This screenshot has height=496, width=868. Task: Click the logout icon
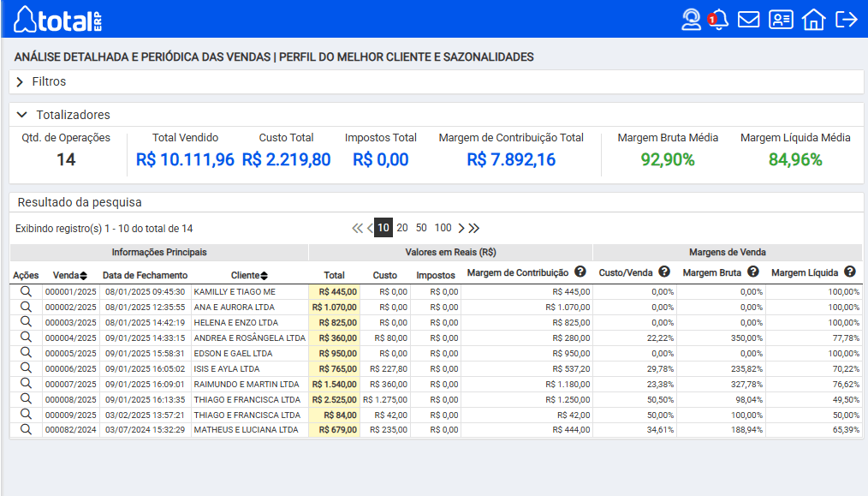[x=846, y=19]
